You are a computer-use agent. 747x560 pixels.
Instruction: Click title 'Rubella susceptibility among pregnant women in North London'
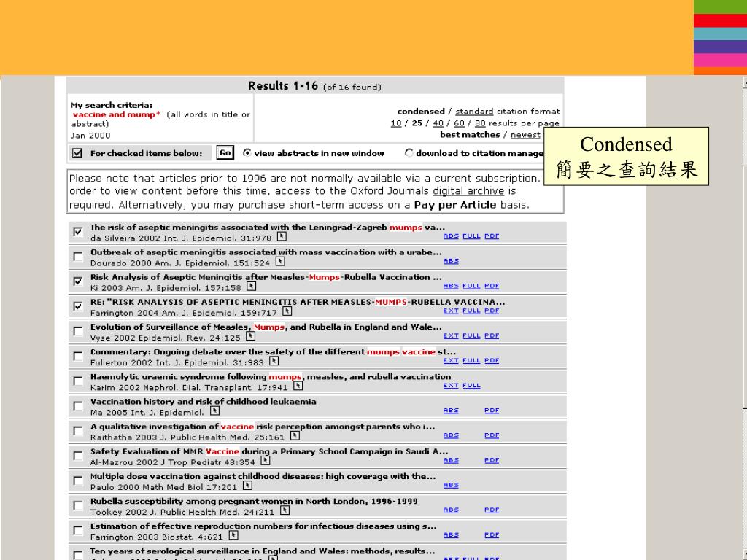(254, 501)
